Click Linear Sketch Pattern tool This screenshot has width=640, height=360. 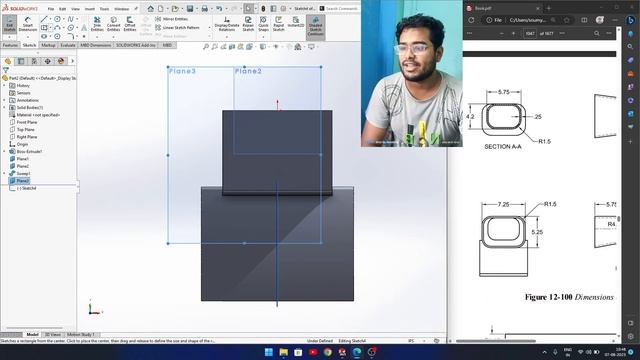point(178,28)
